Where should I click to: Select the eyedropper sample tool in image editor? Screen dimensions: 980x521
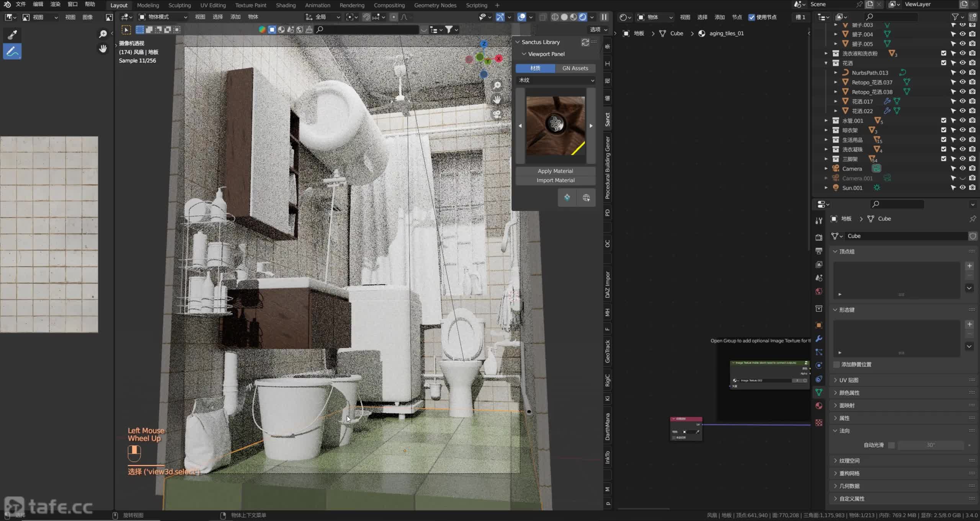point(12,35)
